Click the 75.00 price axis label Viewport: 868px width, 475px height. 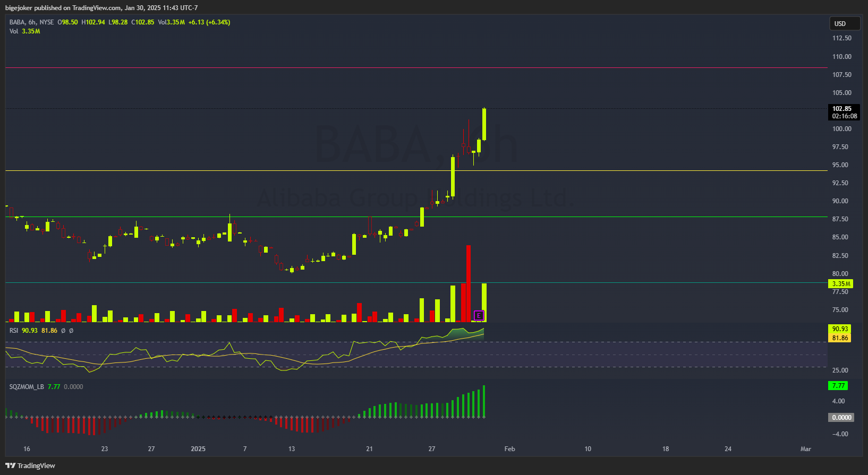pos(840,310)
